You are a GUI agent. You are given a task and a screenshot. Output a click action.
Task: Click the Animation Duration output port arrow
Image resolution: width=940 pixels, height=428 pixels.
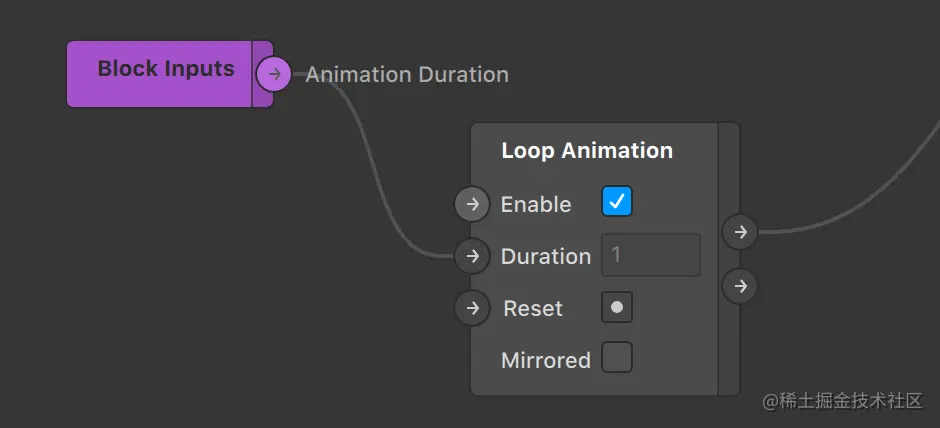coord(273,74)
